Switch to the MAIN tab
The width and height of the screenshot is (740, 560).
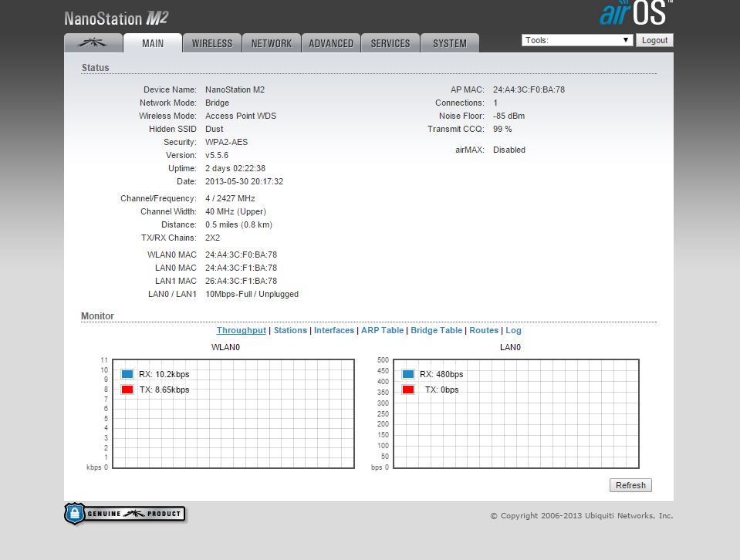point(153,43)
